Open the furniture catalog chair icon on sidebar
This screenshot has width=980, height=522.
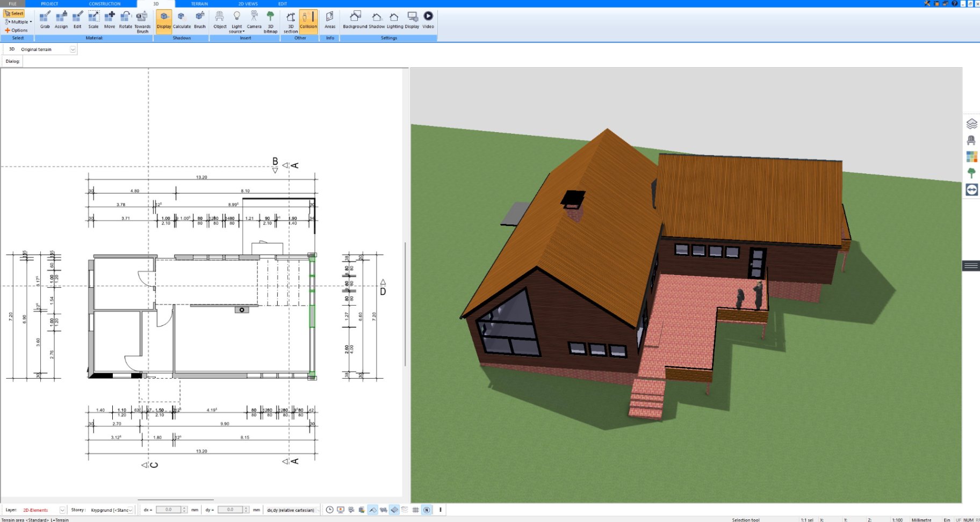971,140
